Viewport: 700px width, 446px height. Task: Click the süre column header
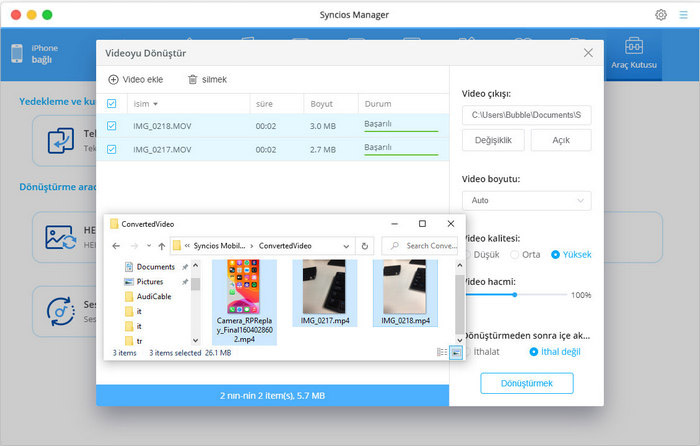[x=264, y=104]
